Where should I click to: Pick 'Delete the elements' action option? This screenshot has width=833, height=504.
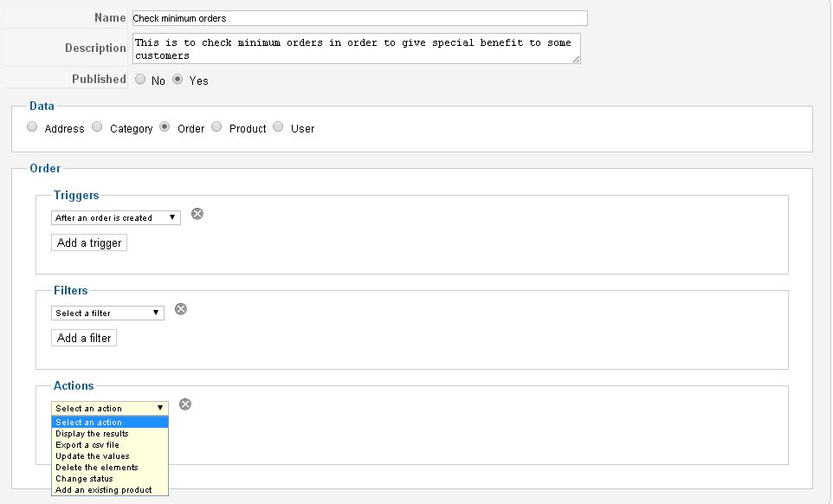click(96, 468)
